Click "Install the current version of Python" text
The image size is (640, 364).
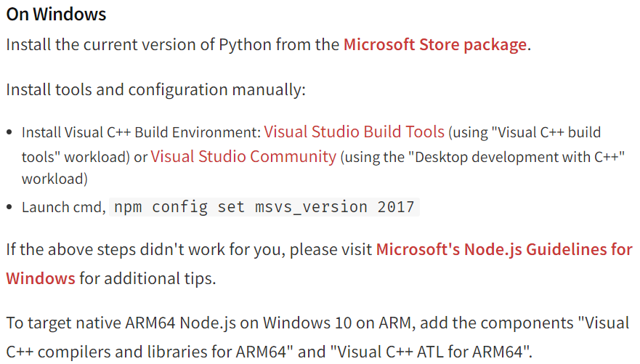pos(145,44)
